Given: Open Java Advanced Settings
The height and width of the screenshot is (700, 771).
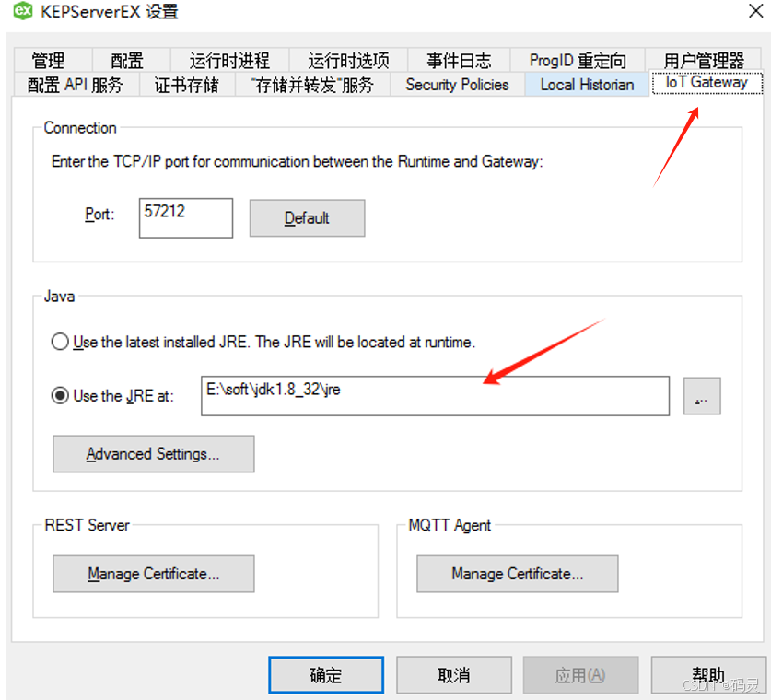Looking at the screenshot, I should (154, 454).
